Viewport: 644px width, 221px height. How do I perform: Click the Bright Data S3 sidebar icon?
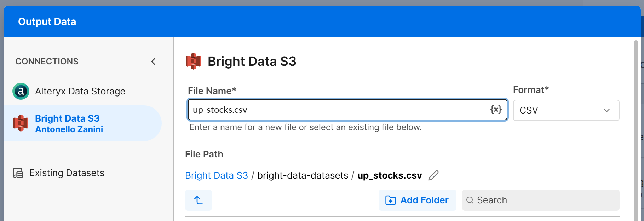click(21, 123)
